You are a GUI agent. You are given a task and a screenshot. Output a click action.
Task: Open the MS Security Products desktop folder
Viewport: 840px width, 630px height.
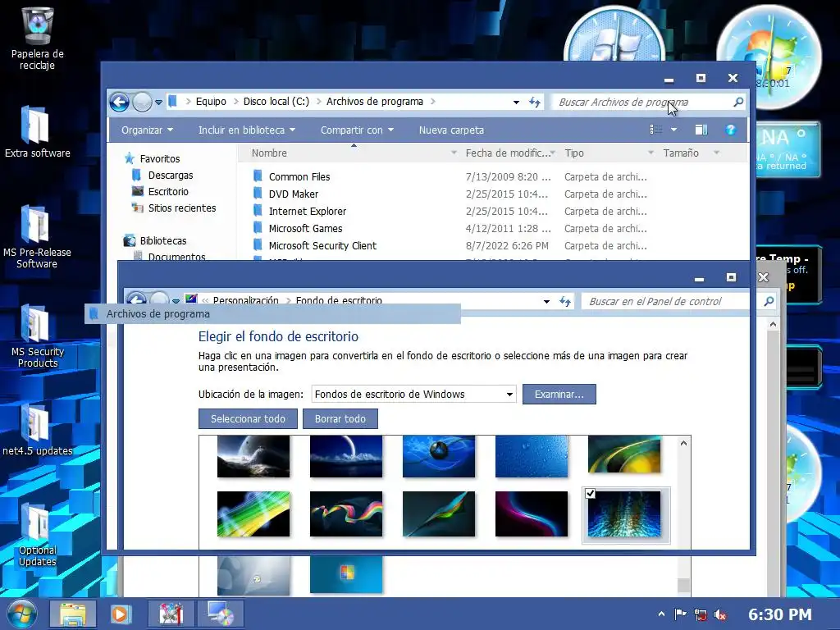coord(36,336)
